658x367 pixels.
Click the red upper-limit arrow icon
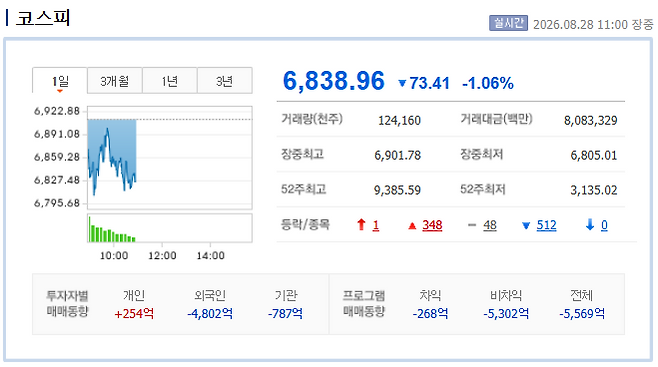[x=361, y=225]
